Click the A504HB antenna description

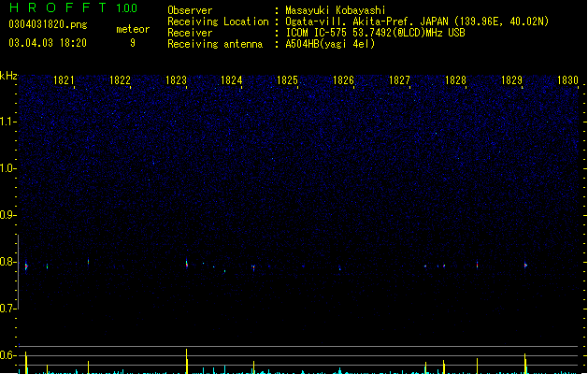330,44
